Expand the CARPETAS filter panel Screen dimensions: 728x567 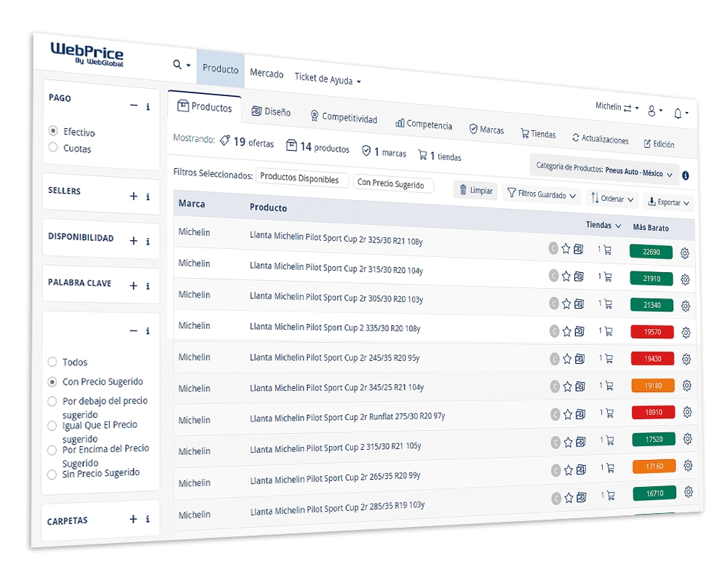pos(133,519)
